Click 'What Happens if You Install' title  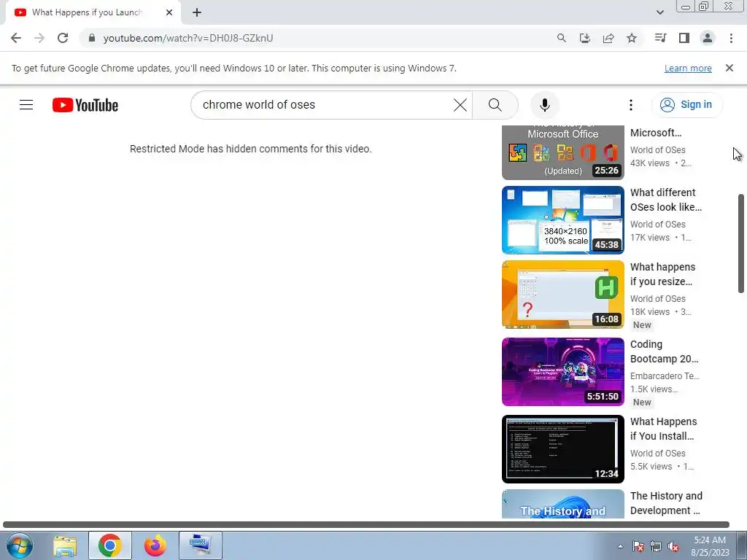click(663, 429)
